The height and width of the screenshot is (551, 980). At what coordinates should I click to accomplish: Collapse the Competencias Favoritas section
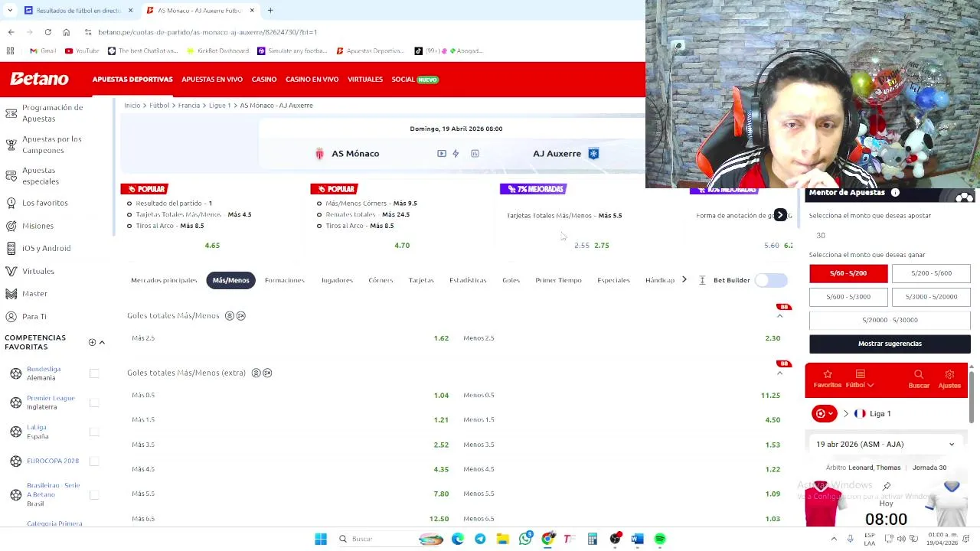[x=102, y=343]
